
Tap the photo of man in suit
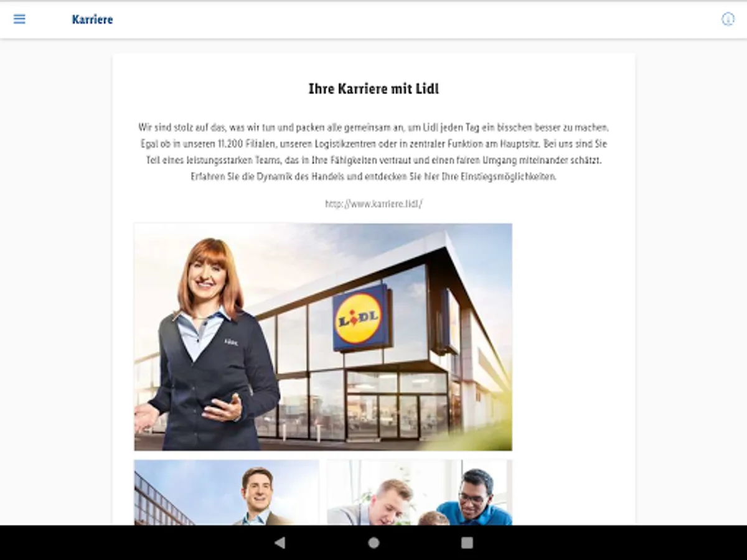click(227, 492)
